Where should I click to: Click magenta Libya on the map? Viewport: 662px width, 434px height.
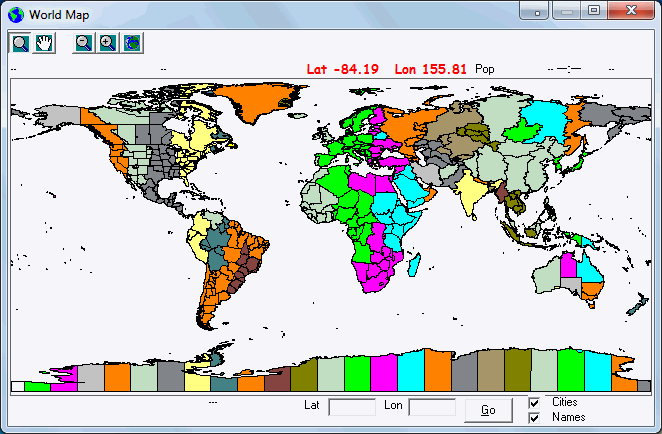coord(362,182)
